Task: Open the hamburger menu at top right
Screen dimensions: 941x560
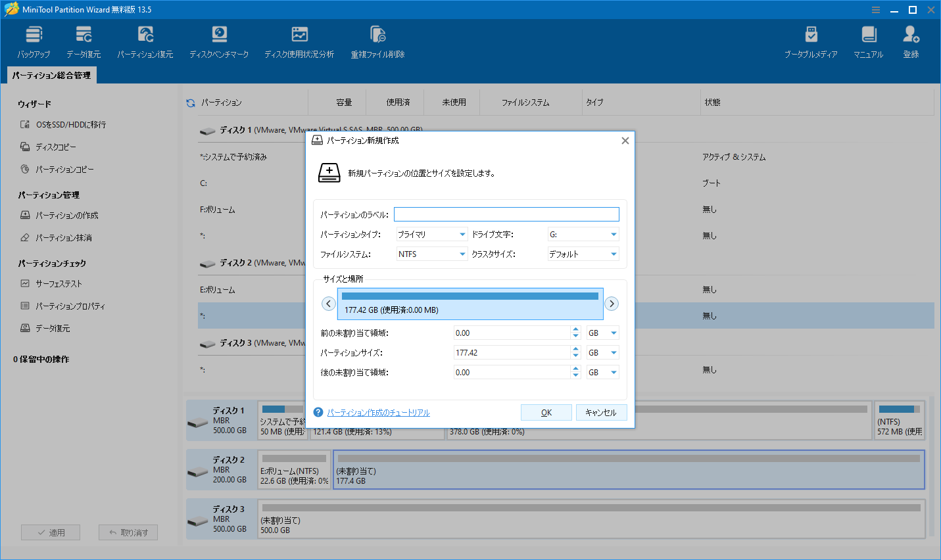Action: click(x=875, y=9)
